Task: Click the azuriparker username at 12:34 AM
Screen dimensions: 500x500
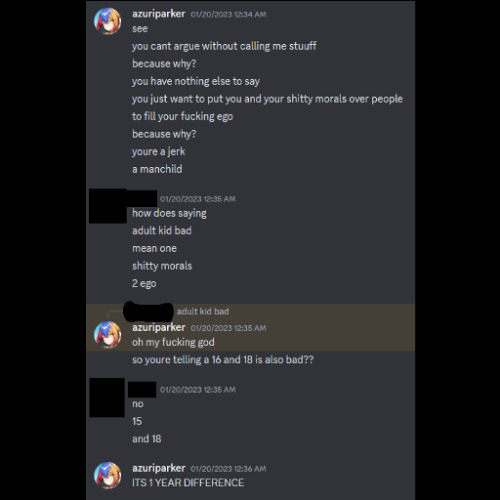Action: (x=158, y=14)
